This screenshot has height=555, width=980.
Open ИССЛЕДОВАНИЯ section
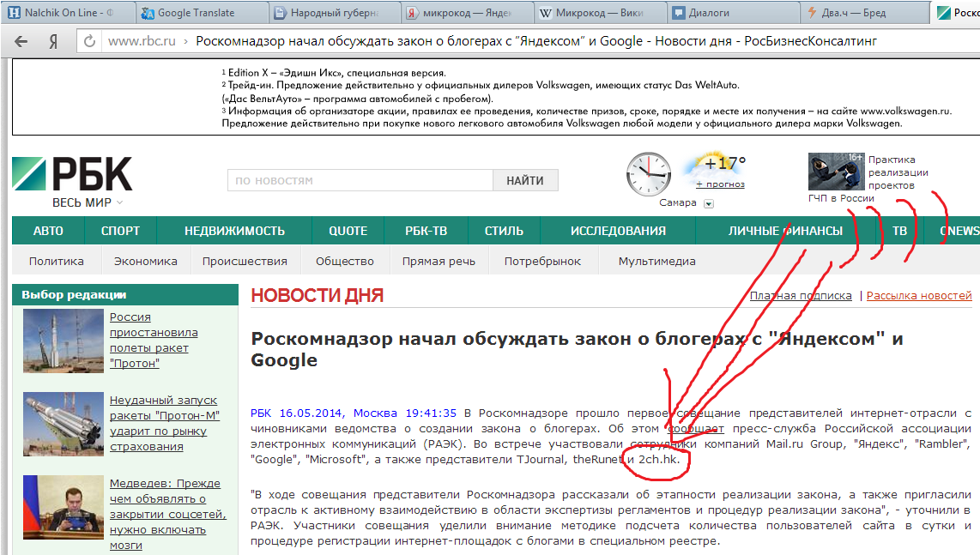618,231
